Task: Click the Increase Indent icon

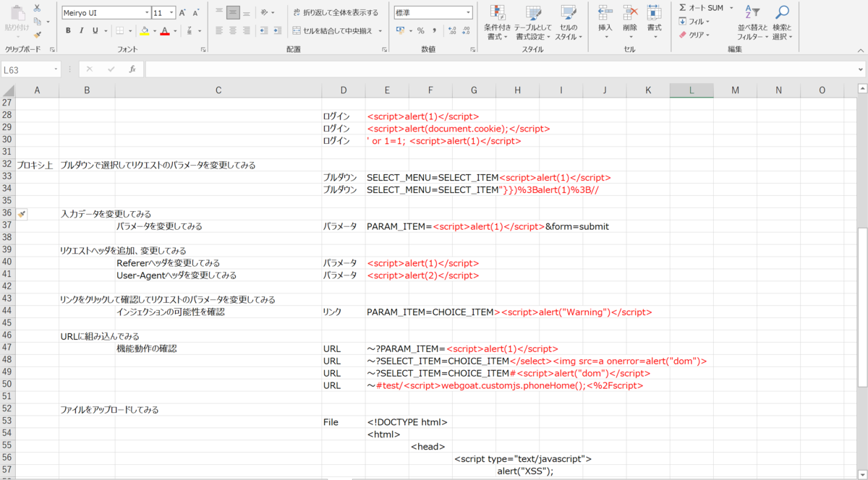Action: point(278,30)
